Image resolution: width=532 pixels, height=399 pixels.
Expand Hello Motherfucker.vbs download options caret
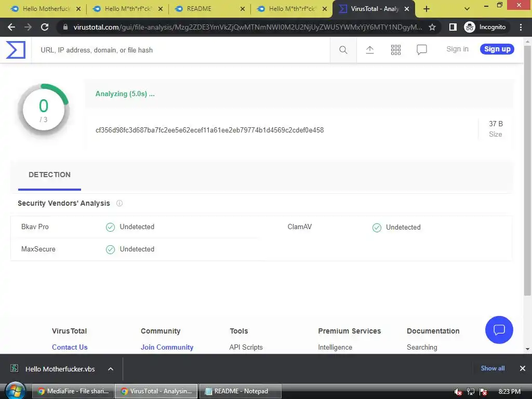[x=111, y=369]
